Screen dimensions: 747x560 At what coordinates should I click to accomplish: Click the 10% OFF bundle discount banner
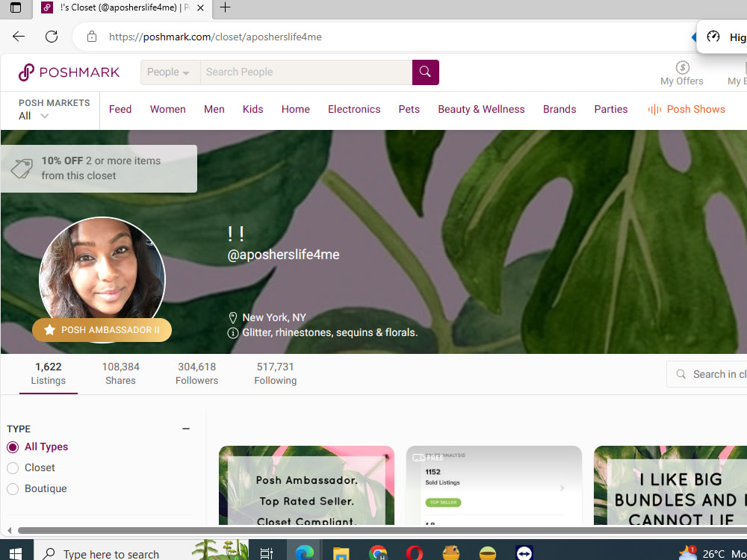point(99,169)
